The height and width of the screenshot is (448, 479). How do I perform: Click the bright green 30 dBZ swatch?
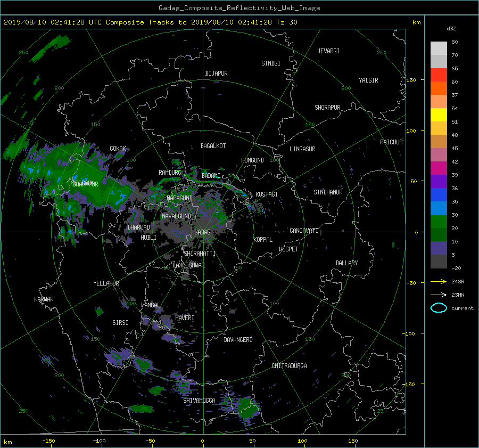[439, 222]
